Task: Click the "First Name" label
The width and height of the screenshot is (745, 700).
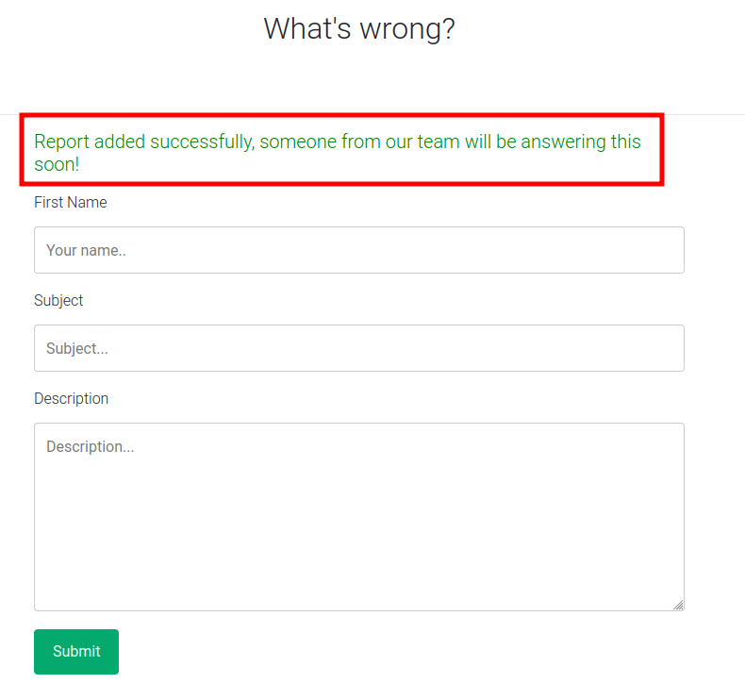Action: click(71, 203)
